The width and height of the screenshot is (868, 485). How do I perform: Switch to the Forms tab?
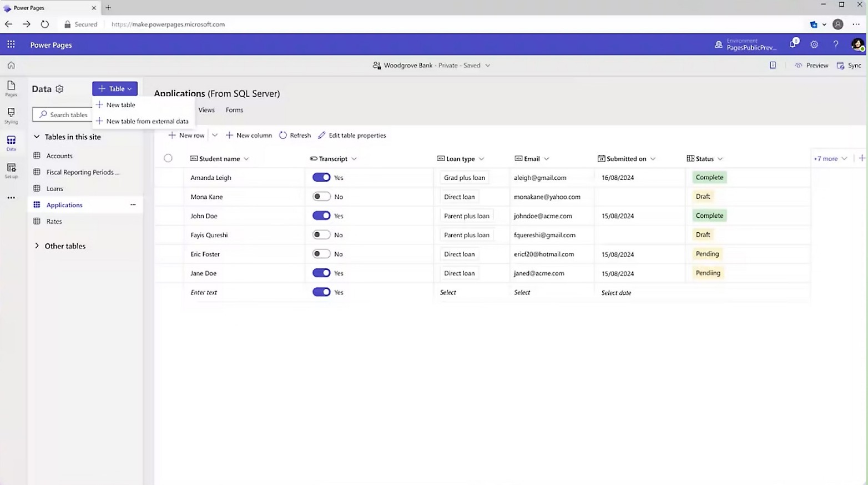click(234, 109)
